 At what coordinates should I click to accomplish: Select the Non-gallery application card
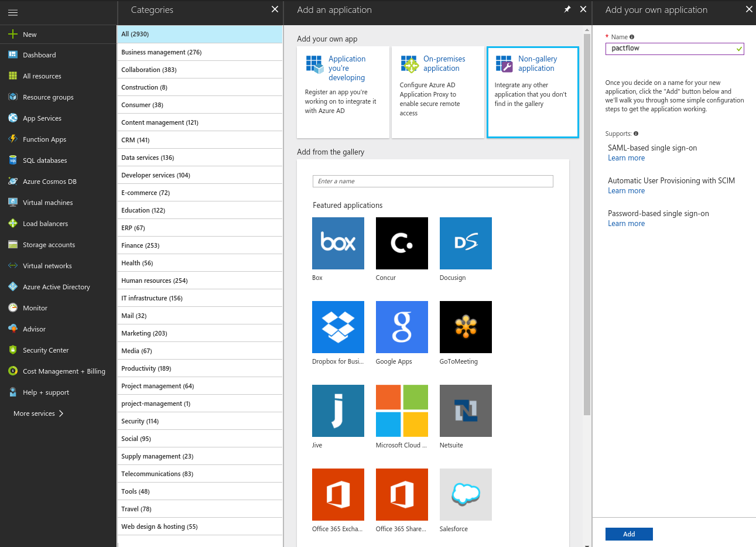pyautogui.click(x=533, y=93)
